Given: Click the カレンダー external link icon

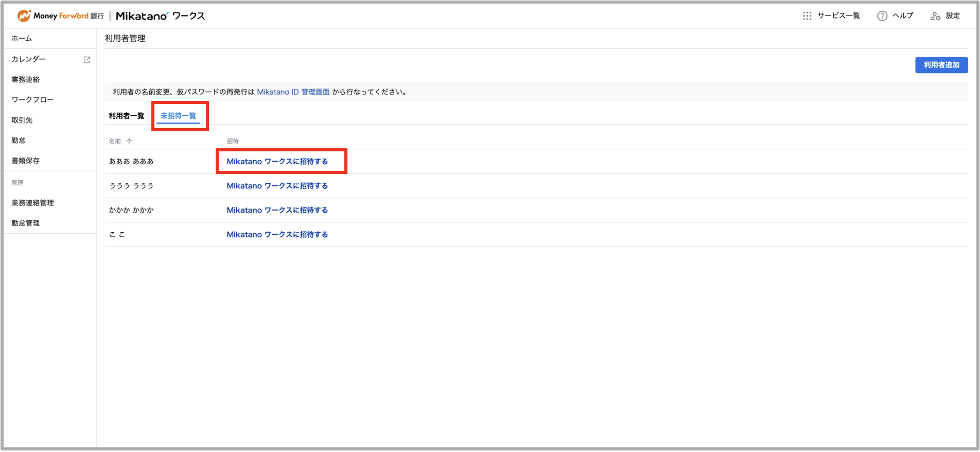Looking at the screenshot, I should point(87,60).
